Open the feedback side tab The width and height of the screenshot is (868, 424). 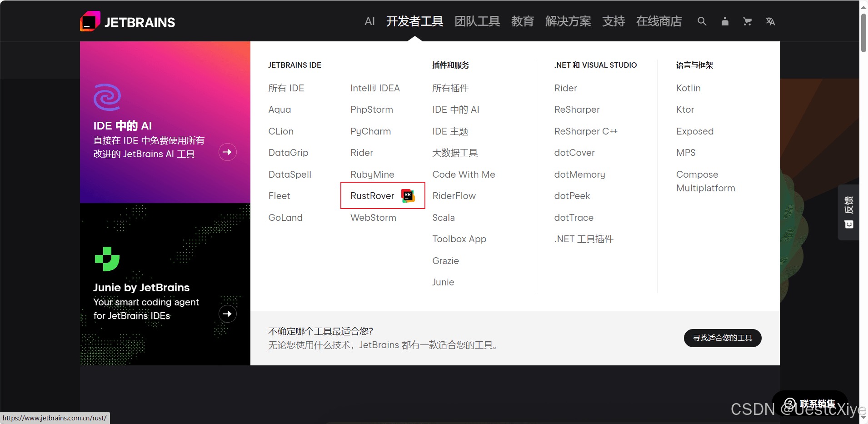(848, 212)
